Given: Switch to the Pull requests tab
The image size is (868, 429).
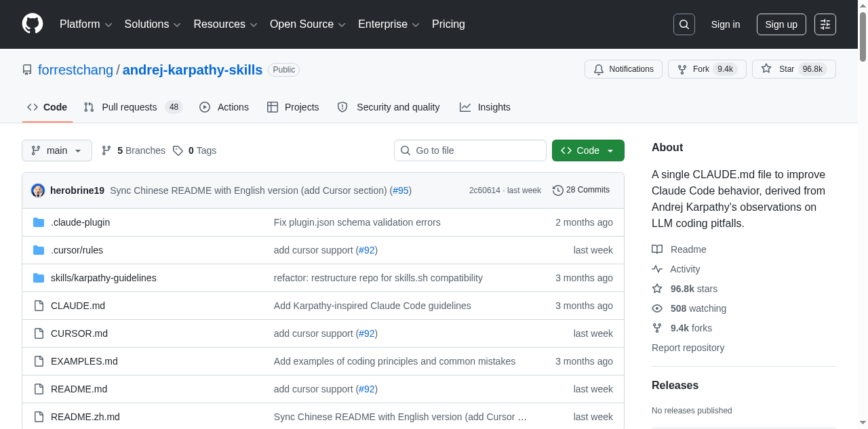Looking at the screenshot, I should 129,106.
